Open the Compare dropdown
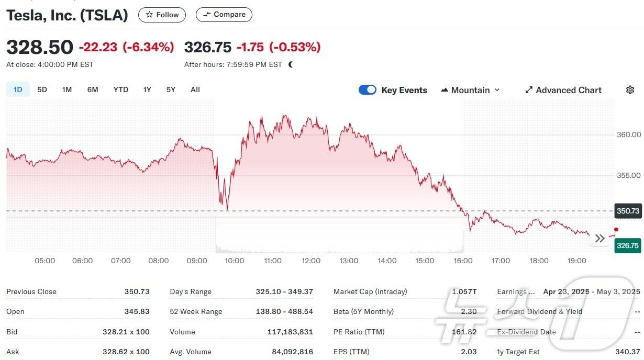This screenshot has height=360, width=644. [224, 14]
